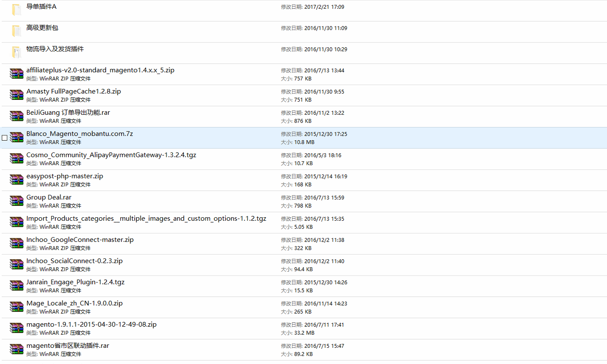Screen dimensions: 607x364
Task: Click the folder icon for 高级更新包
Action: point(16,31)
